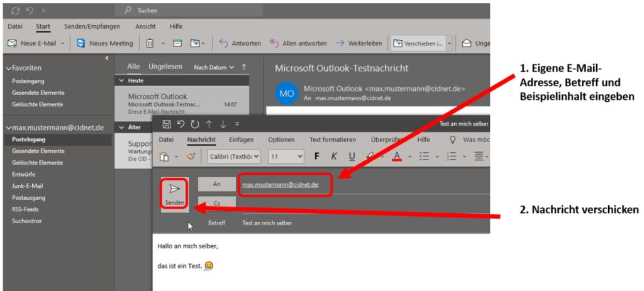
Task: Click the MO sender avatar
Action: pyautogui.click(x=287, y=94)
